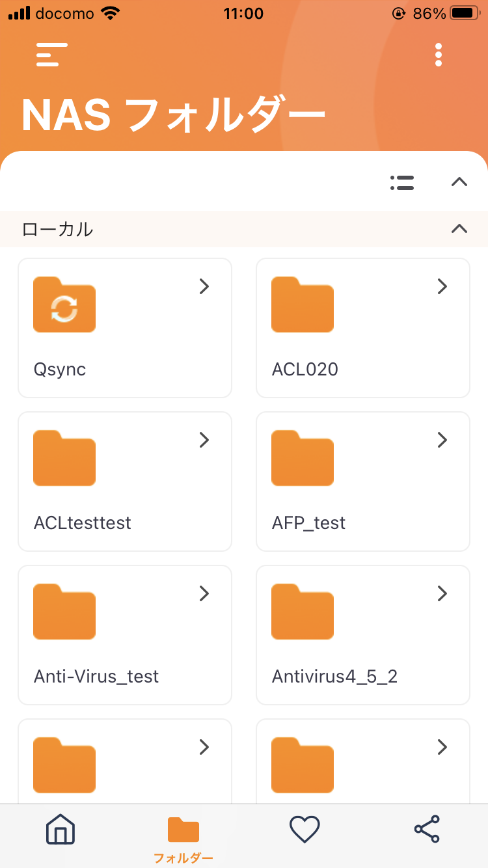Collapse the header using top chevron
488x868 pixels.
coord(459,182)
